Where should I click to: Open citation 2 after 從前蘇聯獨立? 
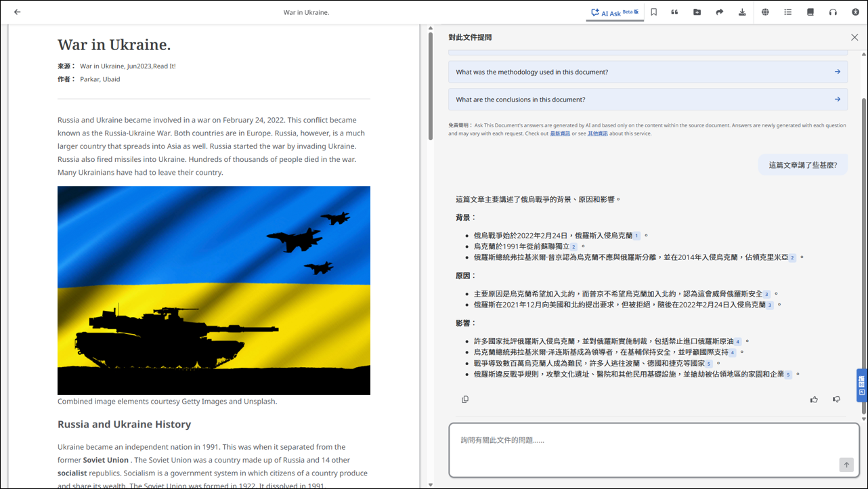[x=573, y=247]
